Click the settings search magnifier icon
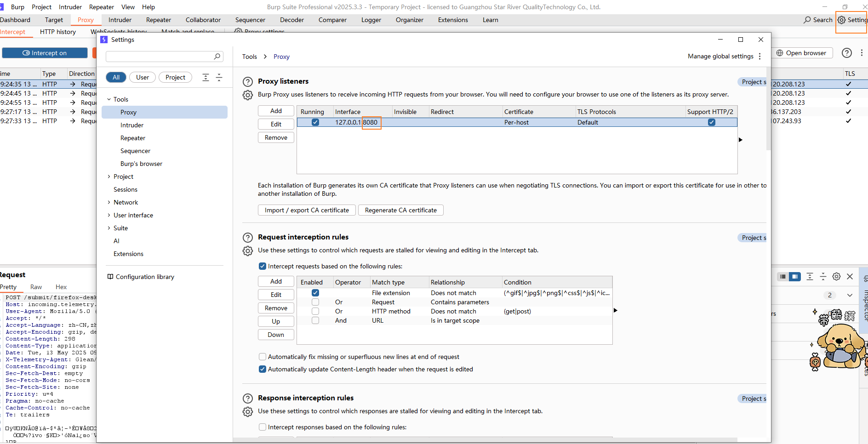The width and height of the screenshot is (868, 444). 217,56
